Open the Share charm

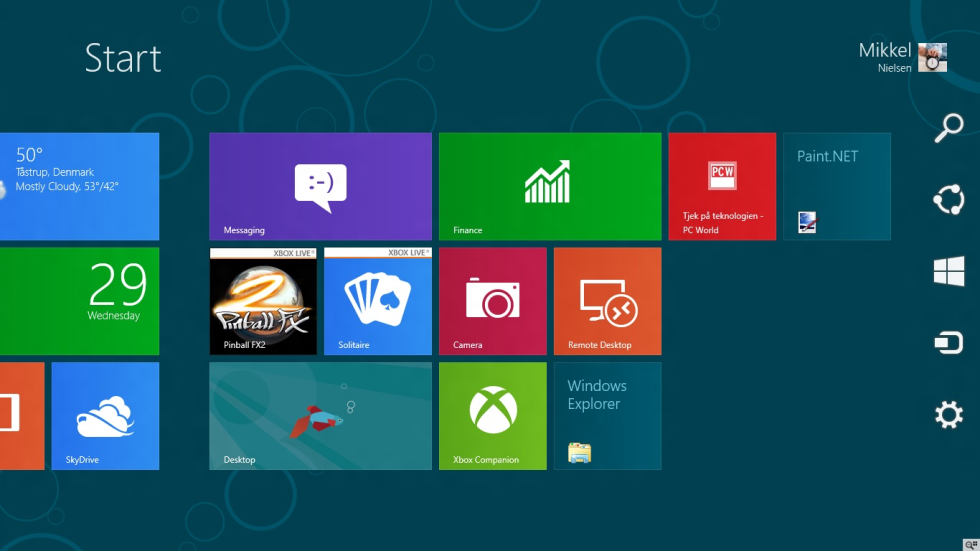pyautogui.click(x=949, y=200)
